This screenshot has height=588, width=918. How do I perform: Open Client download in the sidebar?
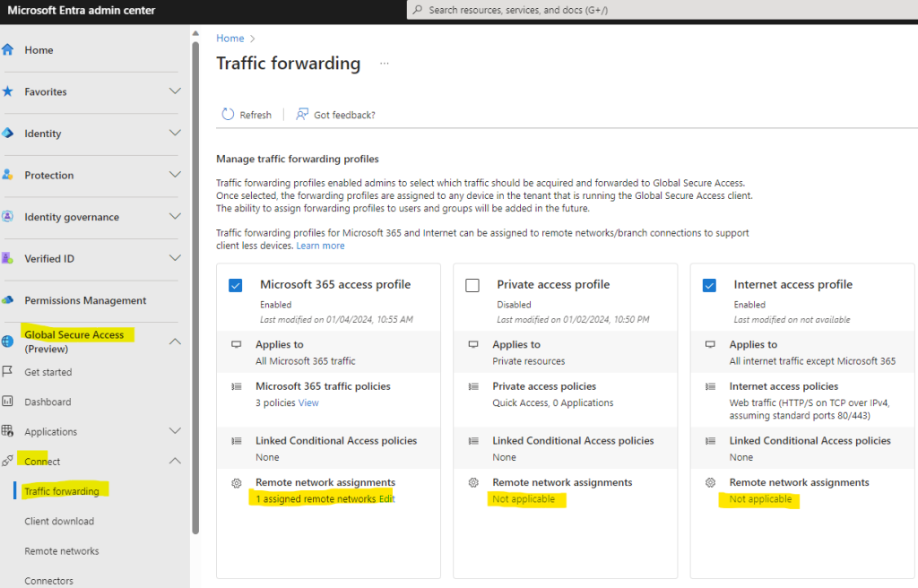tap(59, 521)
